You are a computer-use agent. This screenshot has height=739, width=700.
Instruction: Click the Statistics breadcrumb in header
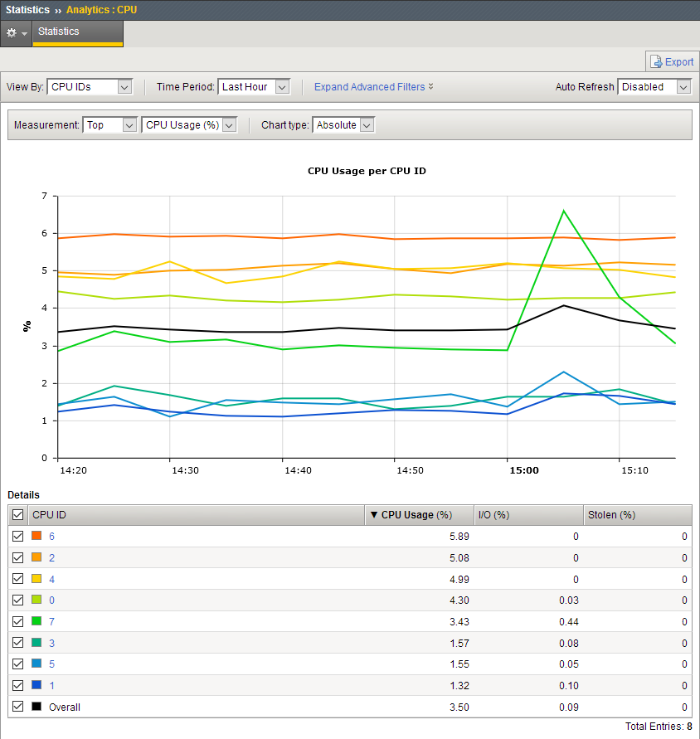coord(28,10)
